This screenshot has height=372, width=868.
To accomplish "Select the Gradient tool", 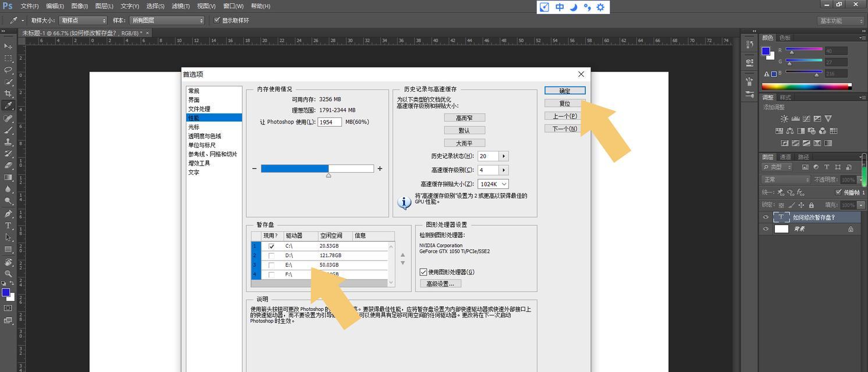I will (8, 177).
